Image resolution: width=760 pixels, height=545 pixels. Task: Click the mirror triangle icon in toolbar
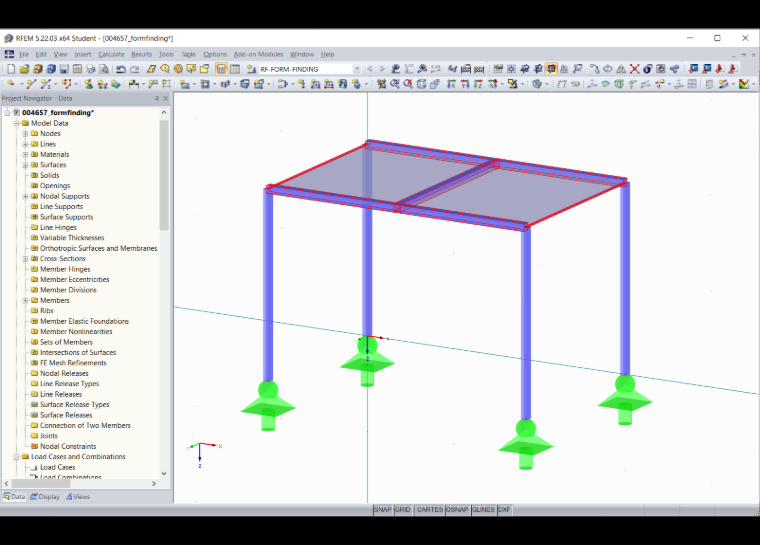click(621, 69)
